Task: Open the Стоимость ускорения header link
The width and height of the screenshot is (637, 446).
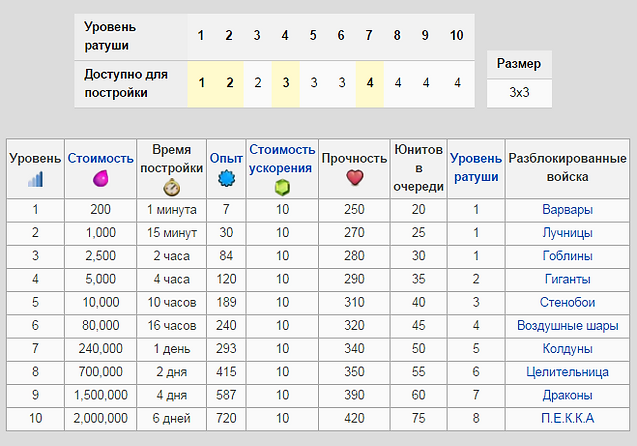Action: 282,159
